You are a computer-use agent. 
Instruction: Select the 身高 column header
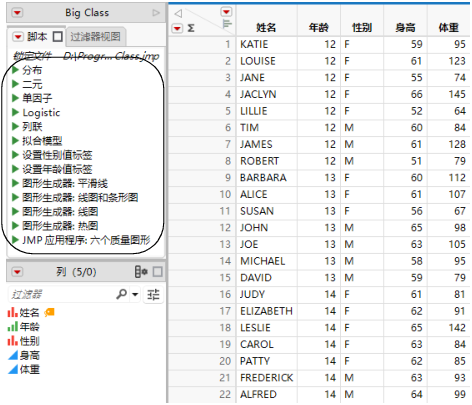click(x=405, y=28)
